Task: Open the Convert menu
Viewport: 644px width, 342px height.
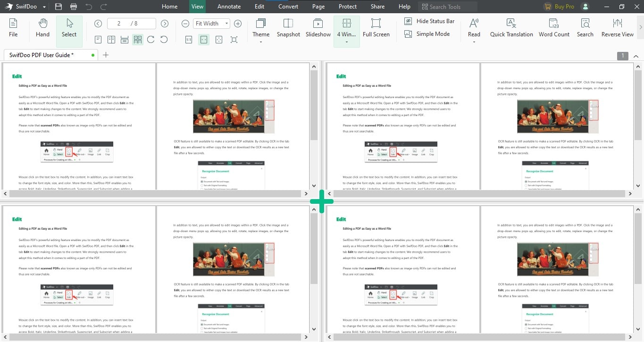Action: point(288,6)
